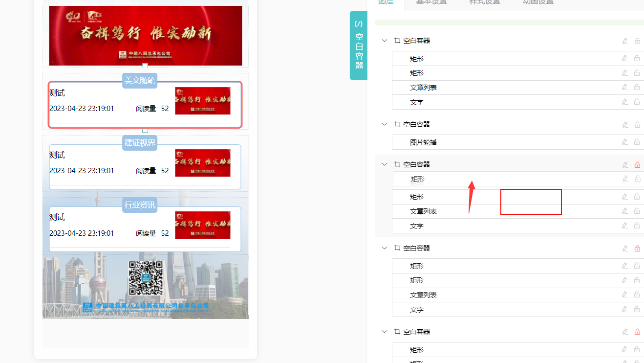
Task: Click container icon of the topmost 空白容器
Action: (397, 41)
